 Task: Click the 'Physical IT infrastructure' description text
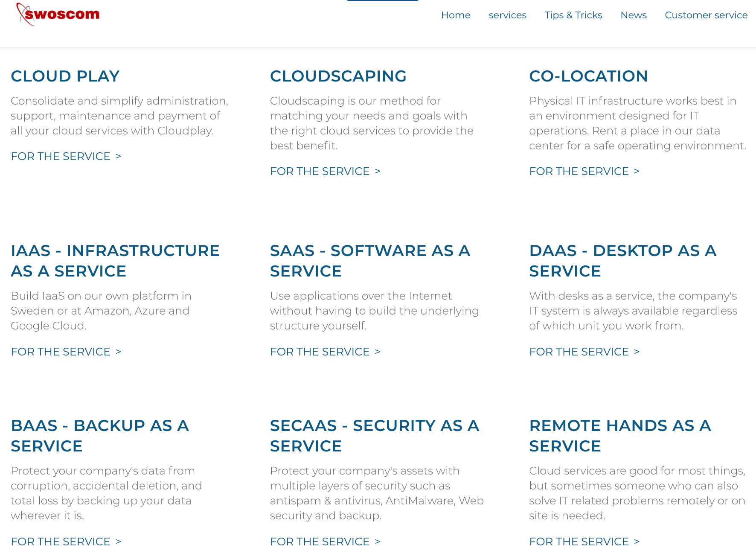(638, 123)
